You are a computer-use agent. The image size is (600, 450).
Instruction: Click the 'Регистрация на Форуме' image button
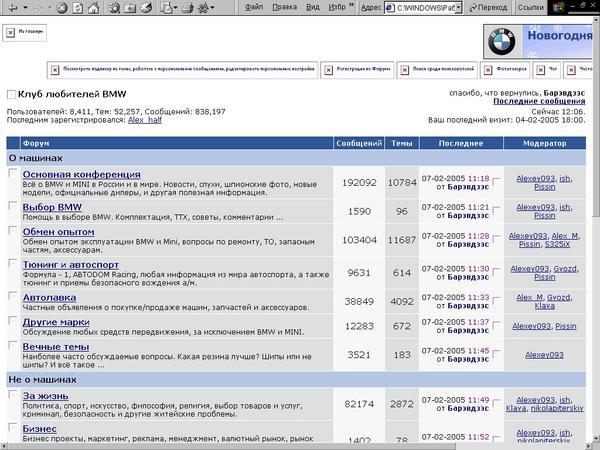point(357,70)
